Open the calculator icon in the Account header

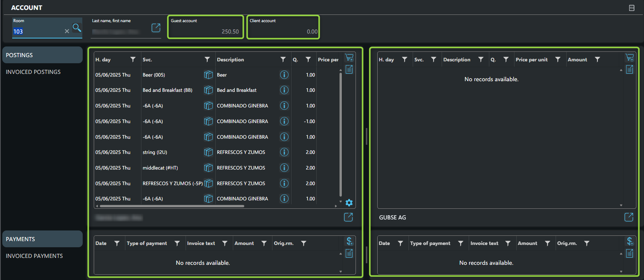pyautogui.click(x=631, y=8)
